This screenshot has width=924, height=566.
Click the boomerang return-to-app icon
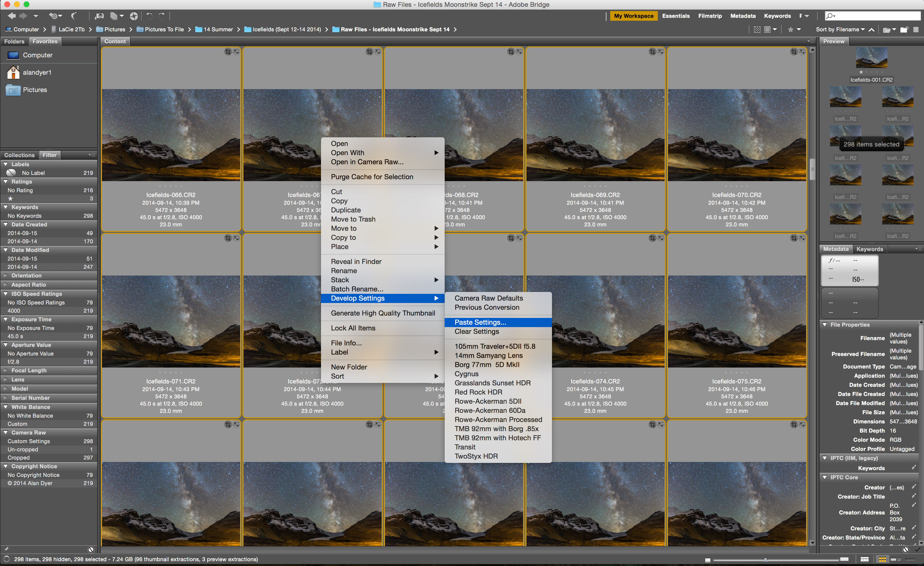coord(73,16)
